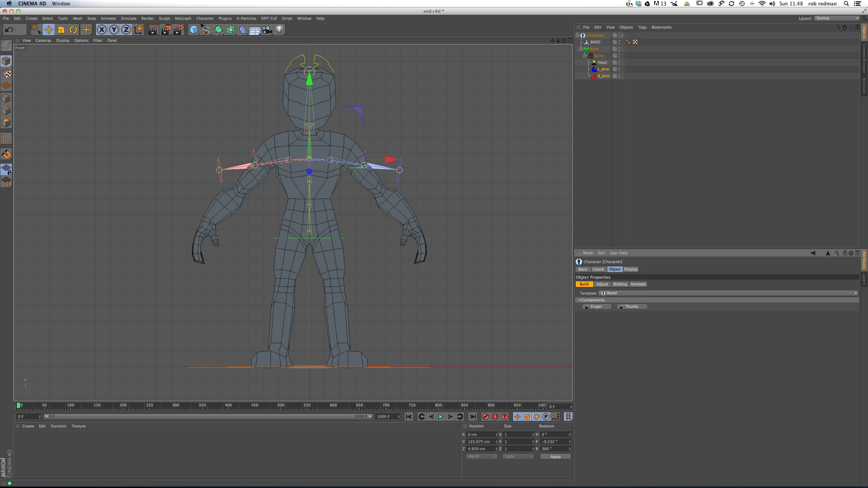Click the Enable Axis icon in left sidebar

(6, 138)
